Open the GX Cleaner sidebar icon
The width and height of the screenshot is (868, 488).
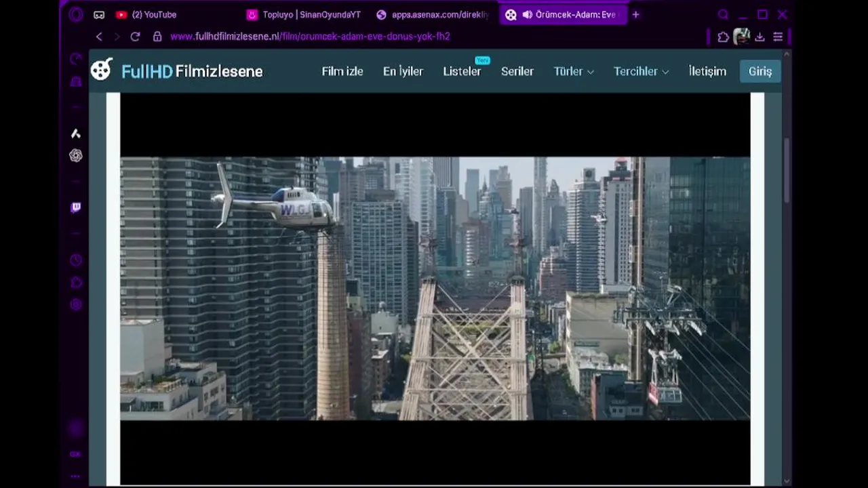[76, 81]
